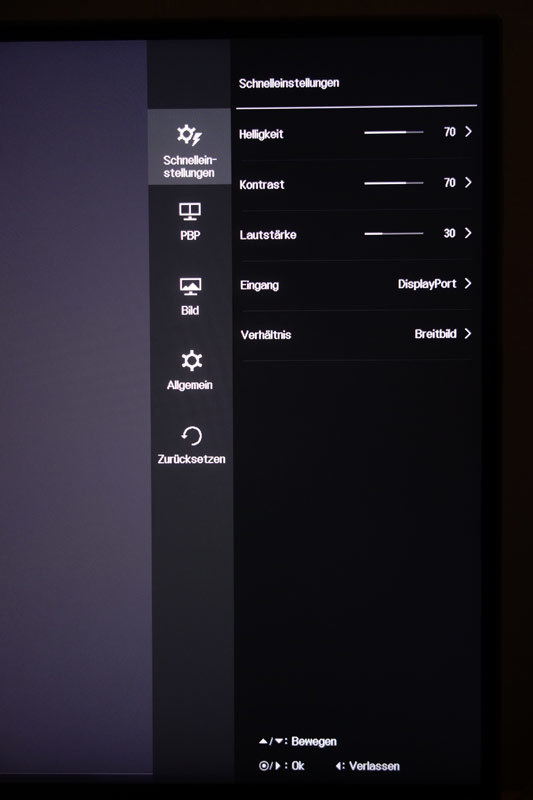This screenshot has height=800, width=533.
Task: Open Verhältnis chevron next to Breitbild
Action: tap(468, 334)
